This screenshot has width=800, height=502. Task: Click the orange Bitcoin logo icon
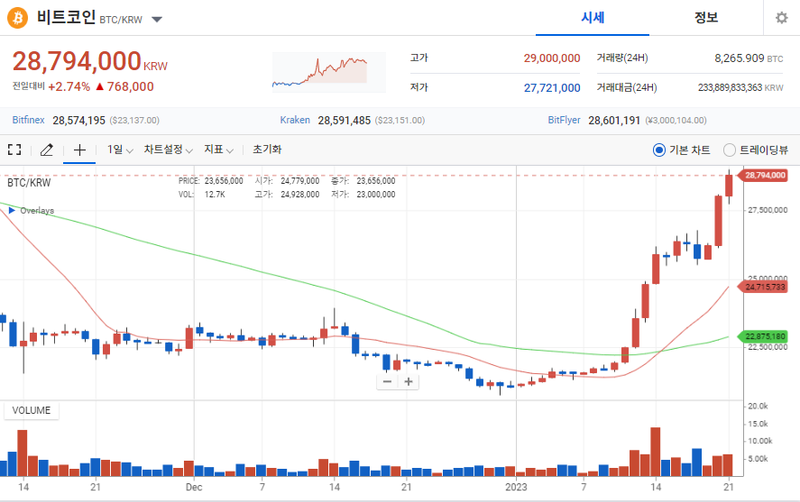(17, 18)
